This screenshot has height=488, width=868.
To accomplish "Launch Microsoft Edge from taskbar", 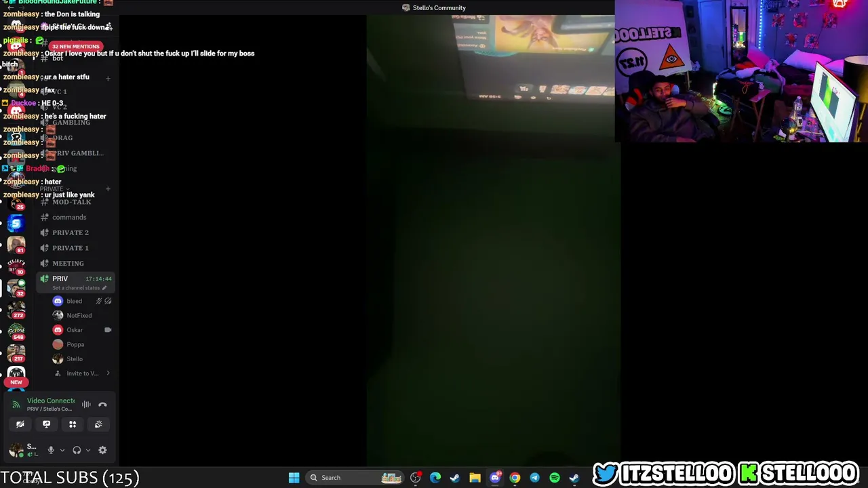I will coord(435,478).
